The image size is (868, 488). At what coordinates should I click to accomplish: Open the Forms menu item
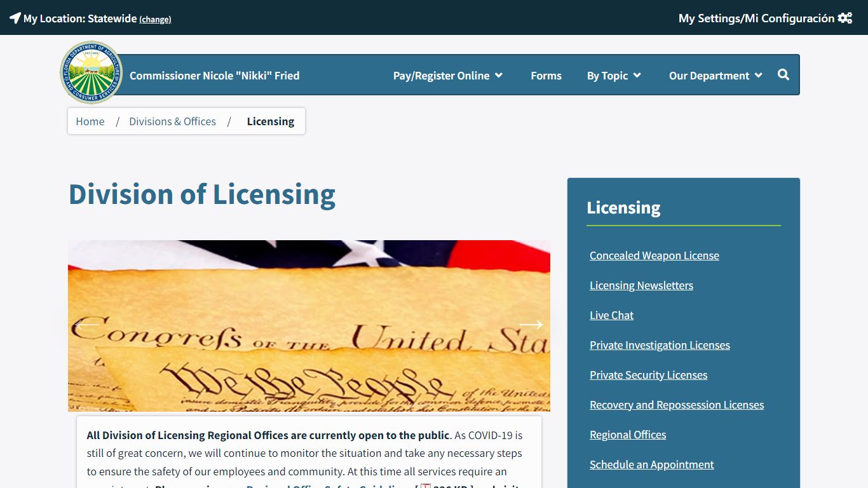click(x=546, y=76)
